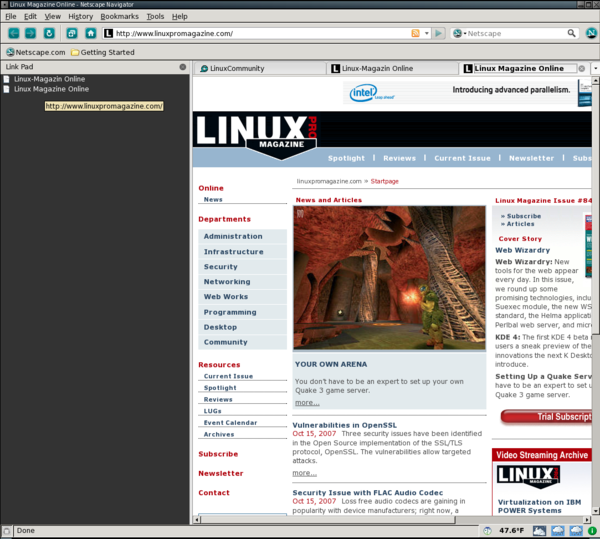Switch to the LinuxCommunity tab
Screen dimensions: 600x539
[260, 68]
